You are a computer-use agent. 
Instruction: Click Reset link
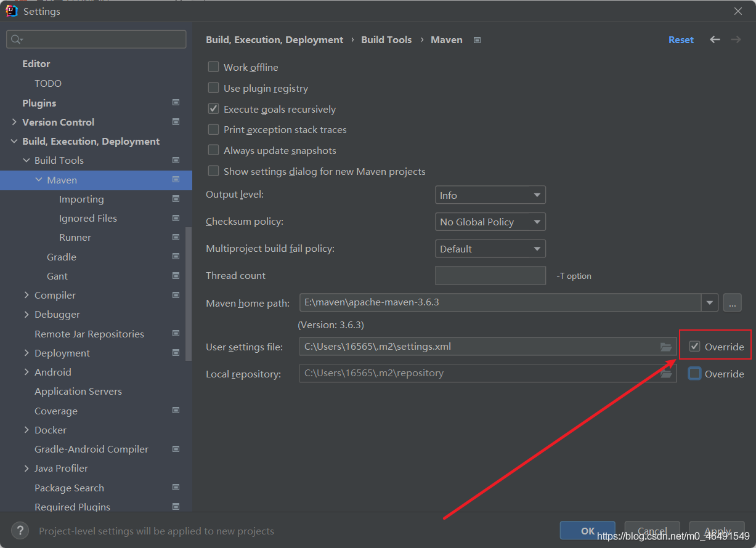[681, 39]
